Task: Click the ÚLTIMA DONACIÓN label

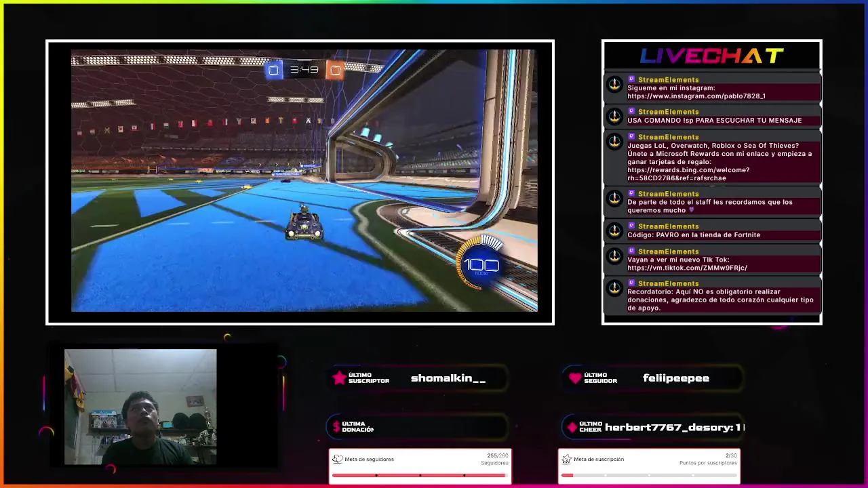Action: tap(357, 427)
